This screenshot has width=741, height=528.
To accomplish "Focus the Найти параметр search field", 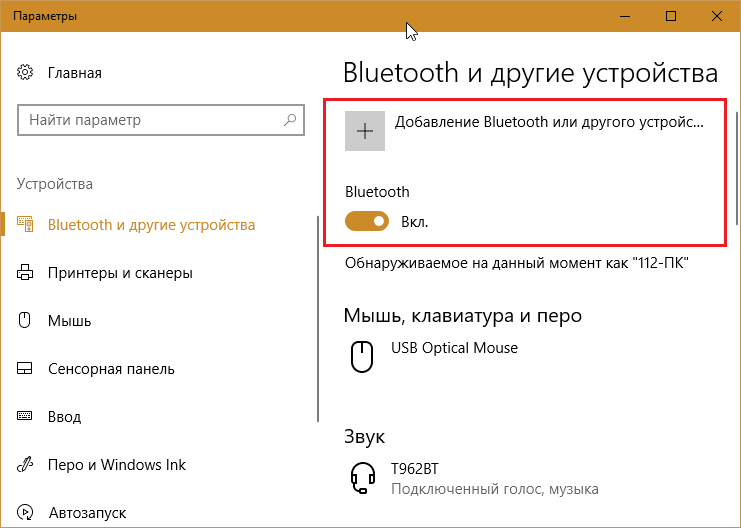I will 161,120.
